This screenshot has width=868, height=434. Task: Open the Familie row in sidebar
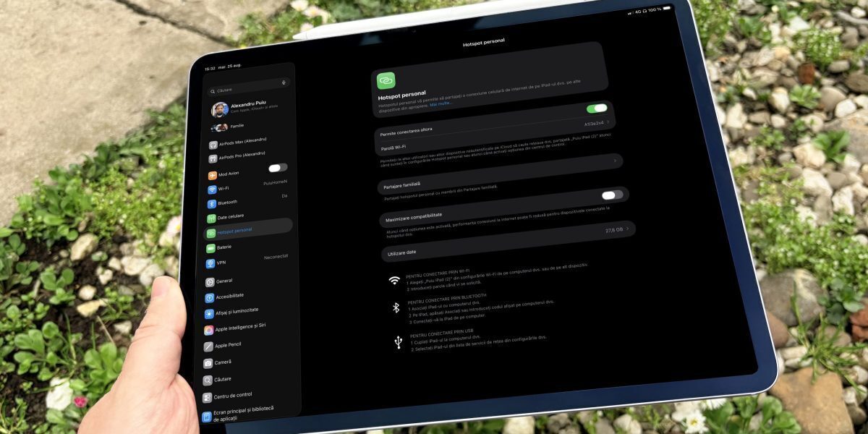(x=250, y=127)
